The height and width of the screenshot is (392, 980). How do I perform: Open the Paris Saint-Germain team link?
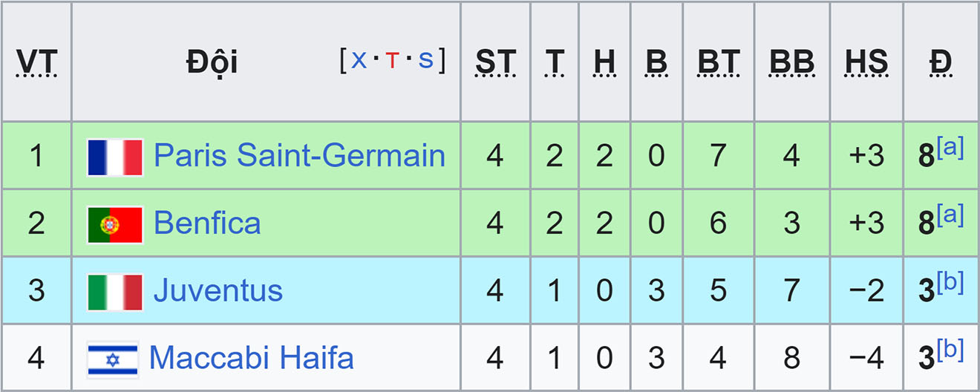pyautogui.click(x=299, y=157)
